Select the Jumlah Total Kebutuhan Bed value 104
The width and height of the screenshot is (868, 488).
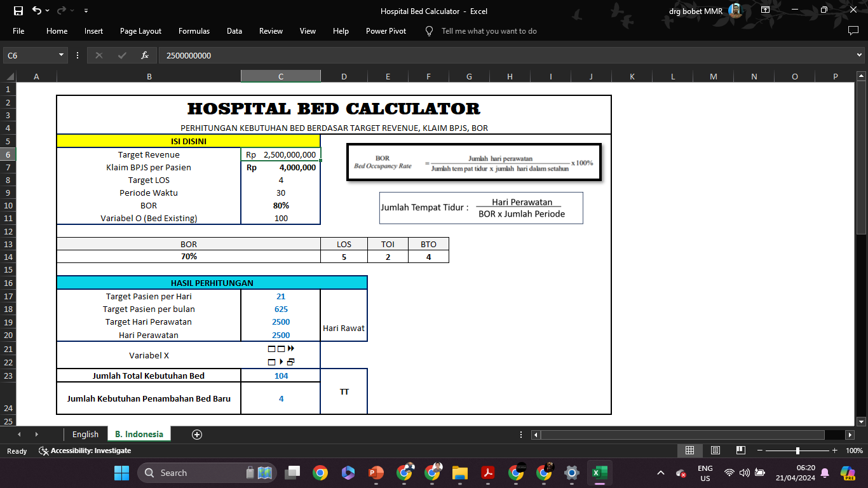[x=281, y=376]
